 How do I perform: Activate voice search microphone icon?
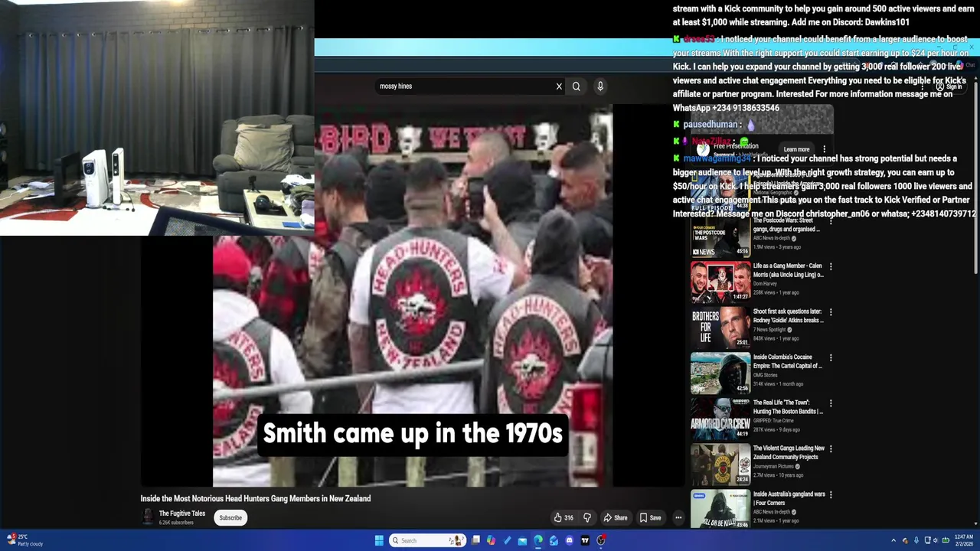600,86
